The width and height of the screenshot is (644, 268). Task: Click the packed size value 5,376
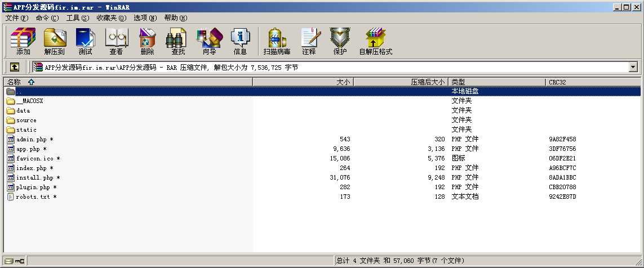tap(436, 158)
